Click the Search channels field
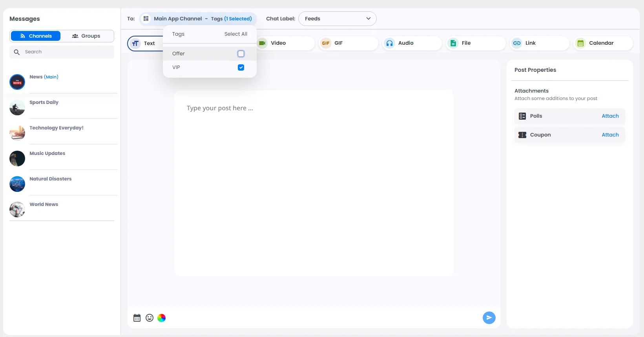This screenshot has height=337, width=644. click(62, 52)
